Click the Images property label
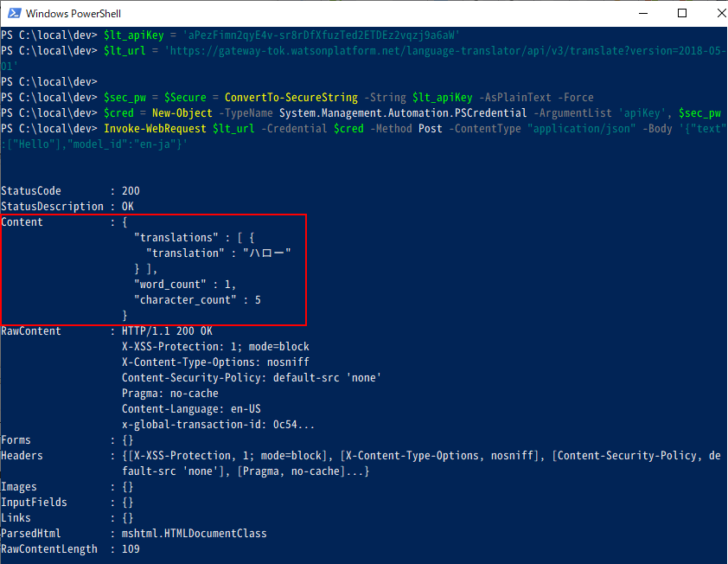The width and height of the screenshot is (728, 564). 19,487
